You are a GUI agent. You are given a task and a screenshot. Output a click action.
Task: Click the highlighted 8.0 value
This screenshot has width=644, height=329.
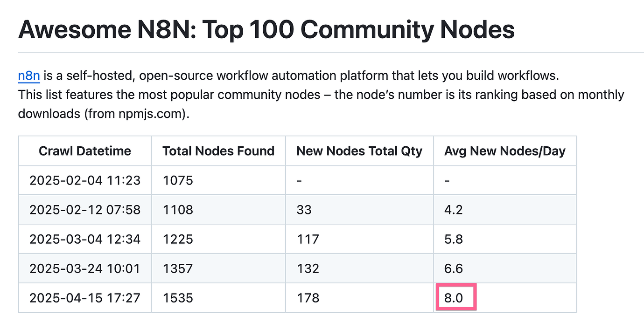click(455, 297)
